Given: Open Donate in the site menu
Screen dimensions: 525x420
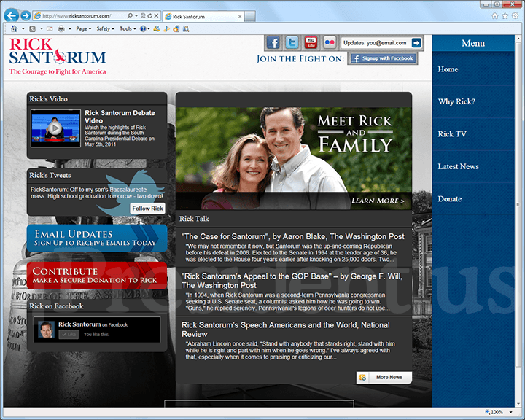Looking at the screenshot, I should 473,199.
